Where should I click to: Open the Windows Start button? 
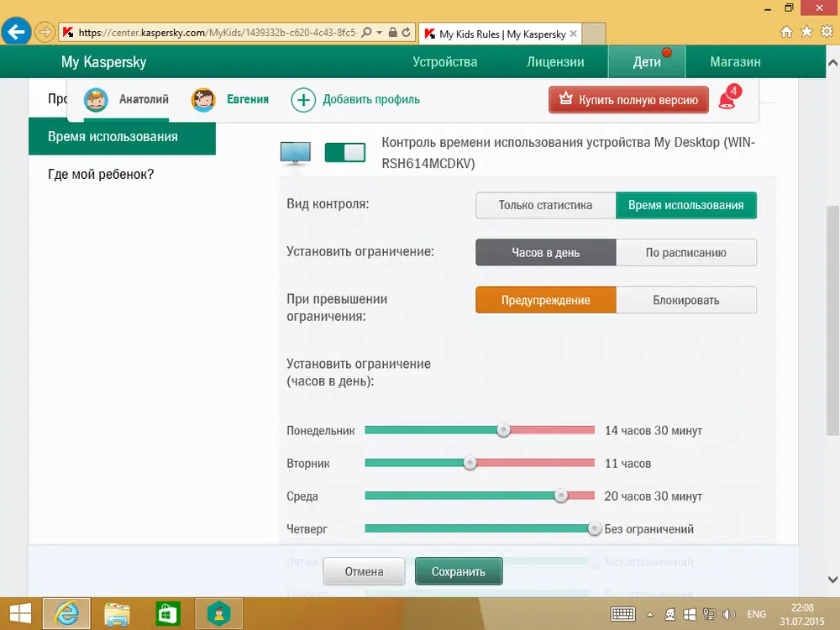click(20, 614)
